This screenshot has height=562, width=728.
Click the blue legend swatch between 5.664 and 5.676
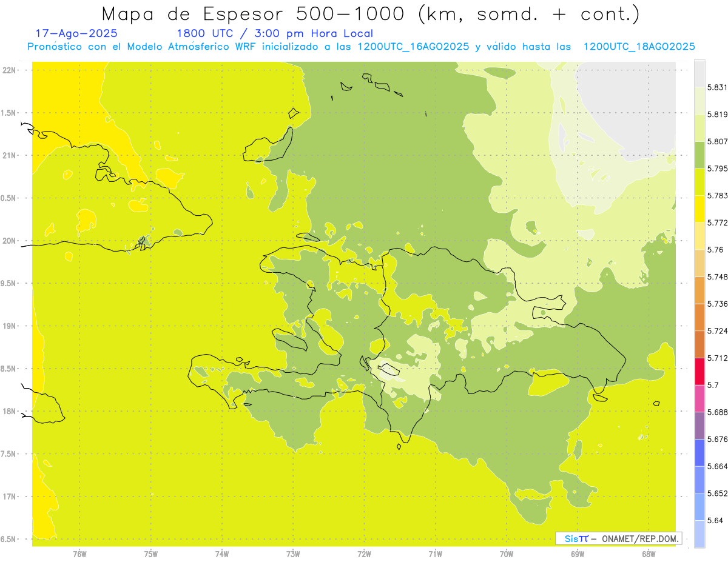[699, 452]
